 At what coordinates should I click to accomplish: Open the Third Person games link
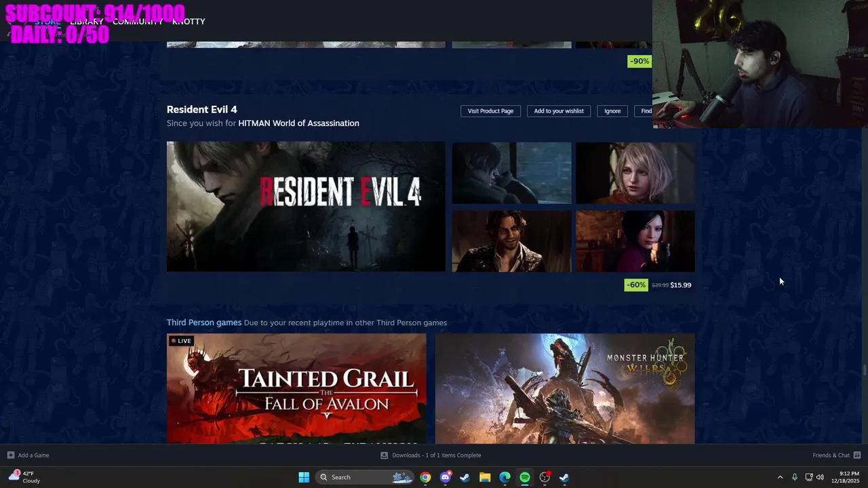tap(204, 323)
